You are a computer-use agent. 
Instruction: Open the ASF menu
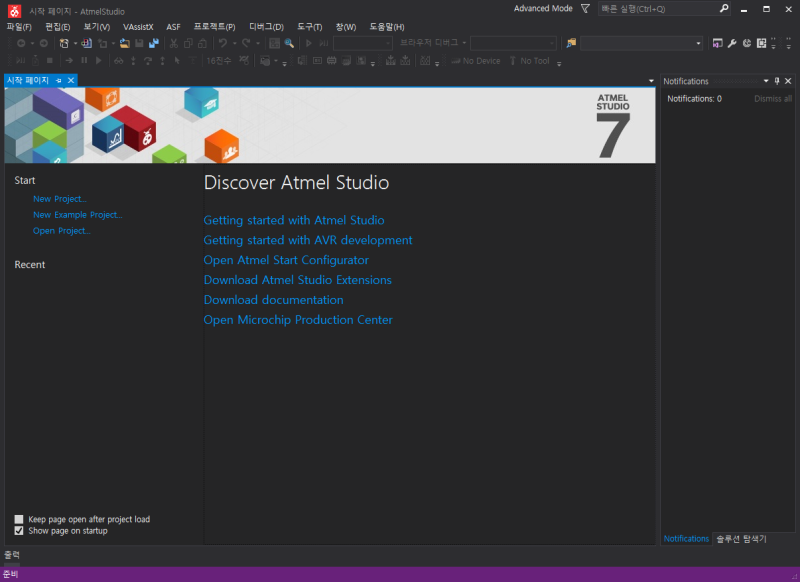[173, 27]
